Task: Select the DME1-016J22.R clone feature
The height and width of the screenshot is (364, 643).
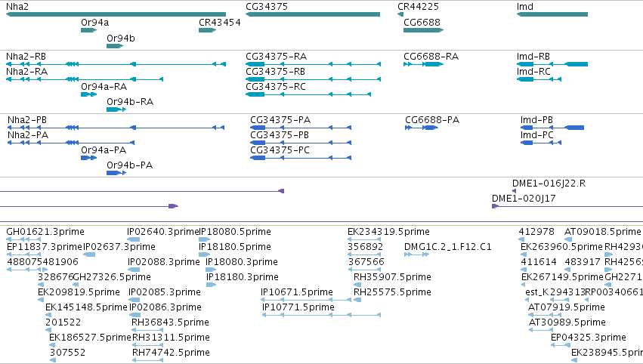Action: 515,191
